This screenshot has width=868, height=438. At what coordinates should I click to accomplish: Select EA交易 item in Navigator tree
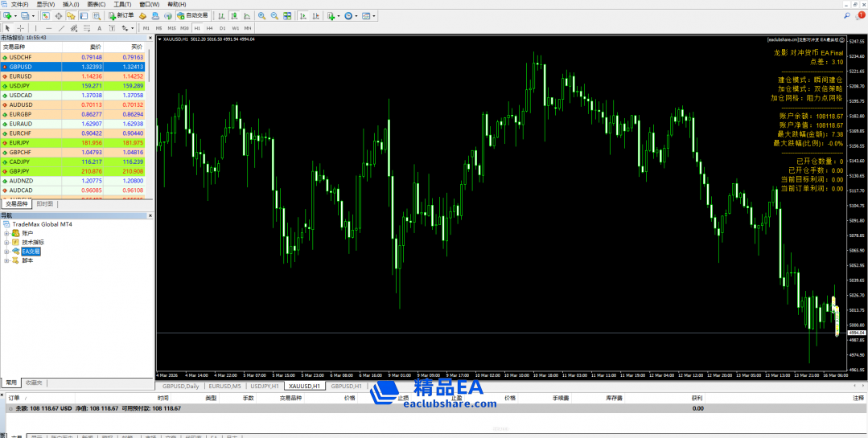click(x=31, y=252)
